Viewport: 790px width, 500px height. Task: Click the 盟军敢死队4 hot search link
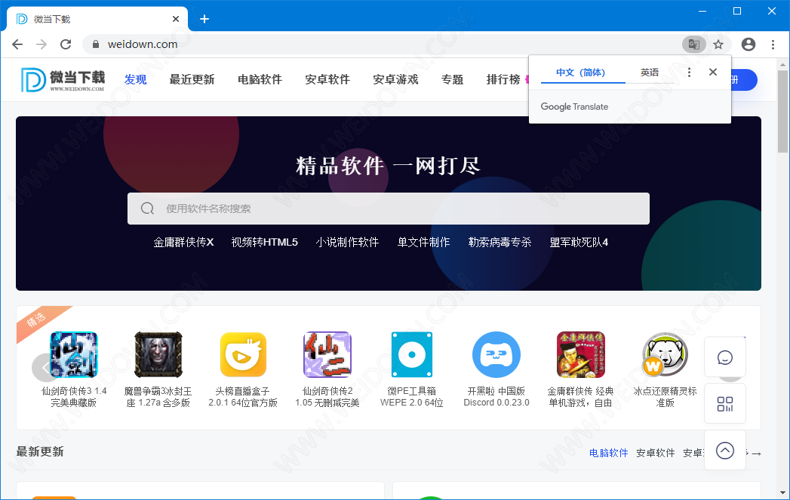point(579,242)
